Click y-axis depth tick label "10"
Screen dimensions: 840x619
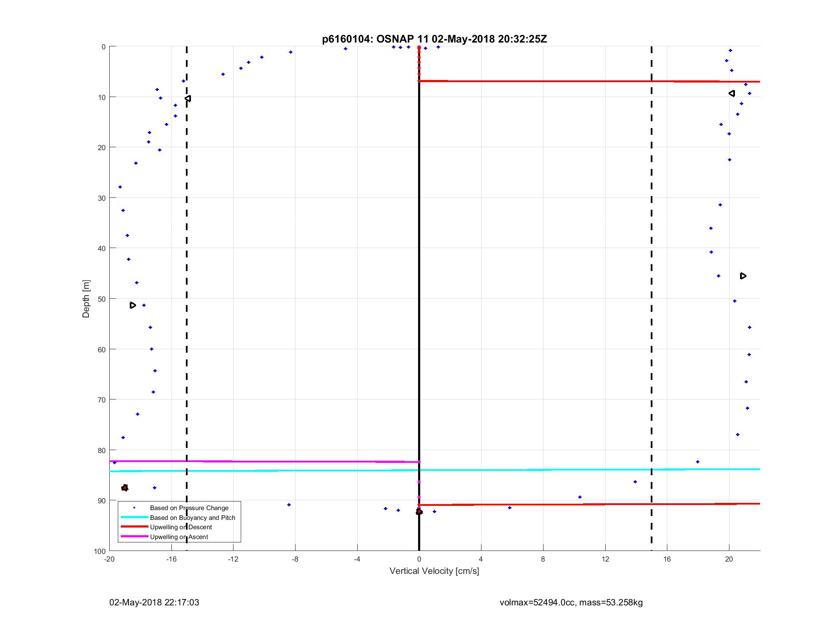click(x=102, y=97)
